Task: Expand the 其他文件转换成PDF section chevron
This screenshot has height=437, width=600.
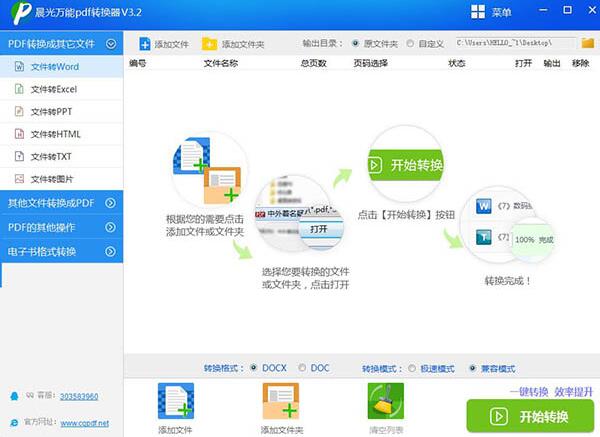Action: tap(111, 203)
